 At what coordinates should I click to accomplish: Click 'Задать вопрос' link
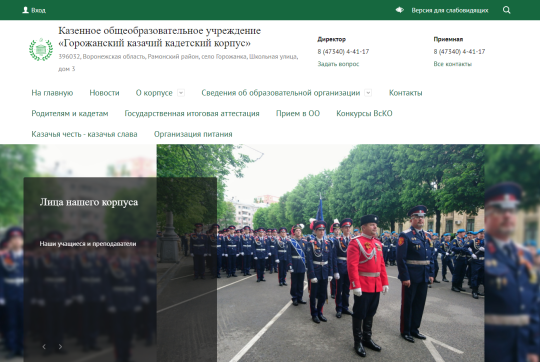tap(338, 64)
